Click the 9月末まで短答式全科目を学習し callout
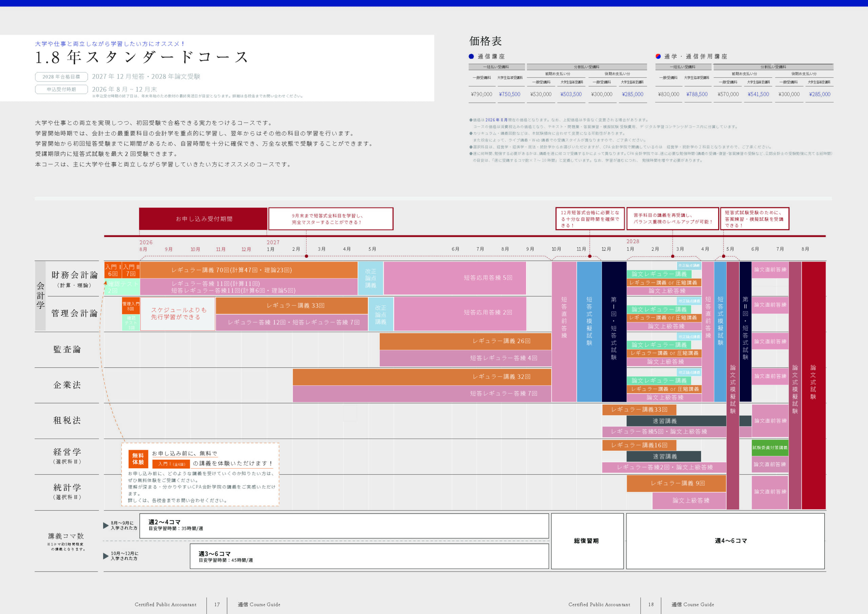 point(331,219)
